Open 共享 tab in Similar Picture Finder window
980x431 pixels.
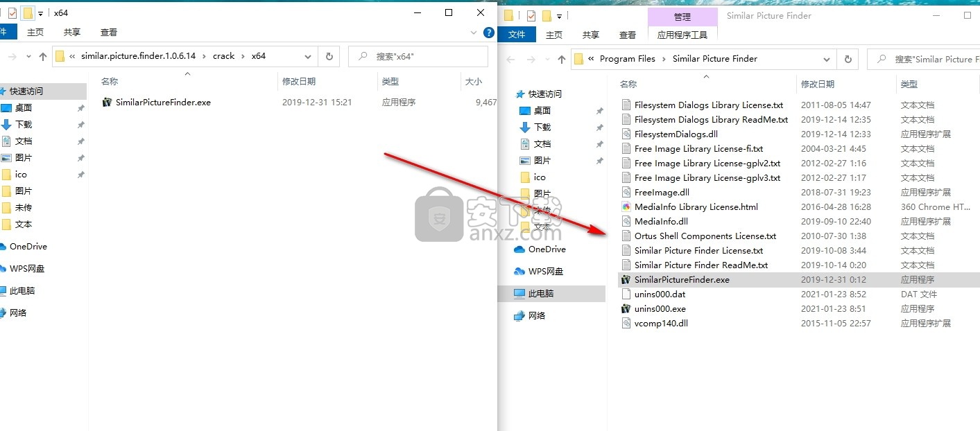click(x=591, y=35)
